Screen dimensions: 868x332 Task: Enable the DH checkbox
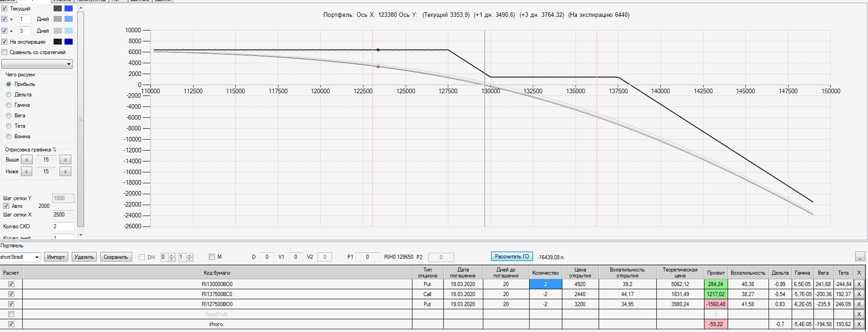point(142,257)
